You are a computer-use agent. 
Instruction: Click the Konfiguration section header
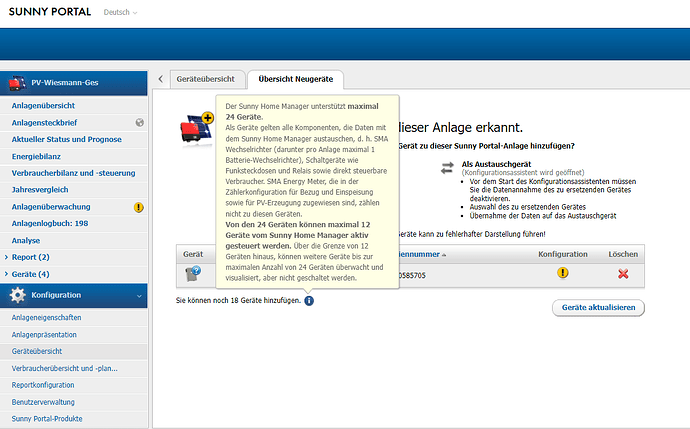coord(73,295)
